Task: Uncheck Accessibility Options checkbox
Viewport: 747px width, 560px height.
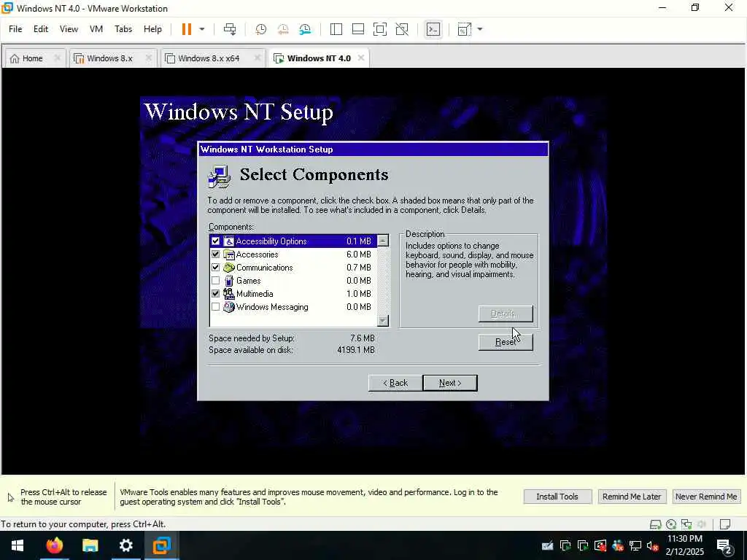Action: click(215, 241)
